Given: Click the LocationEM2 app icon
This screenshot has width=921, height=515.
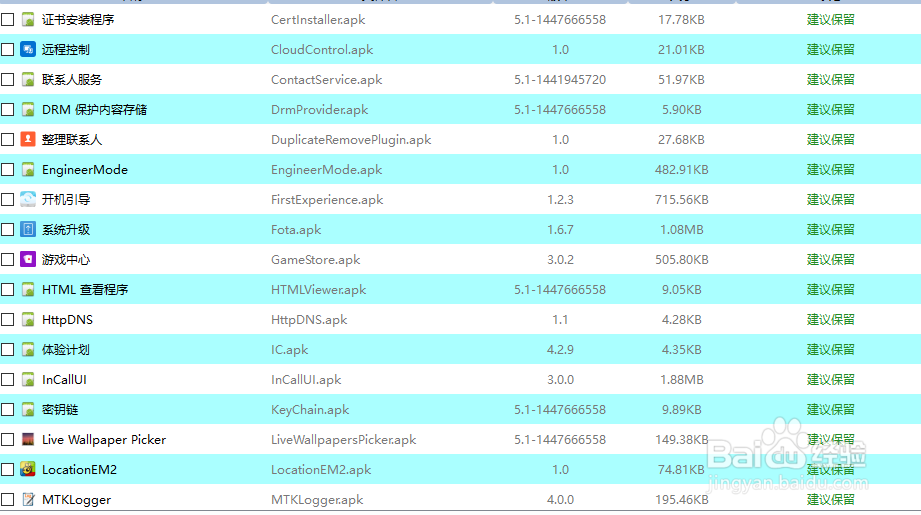Looking at the screenshot, I should click(x=28, y=469).
